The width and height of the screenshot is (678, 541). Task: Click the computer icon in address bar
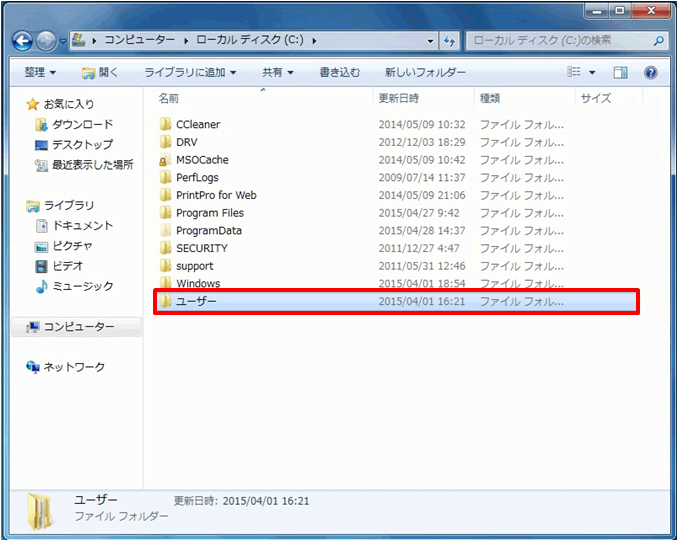pos(78,40)
